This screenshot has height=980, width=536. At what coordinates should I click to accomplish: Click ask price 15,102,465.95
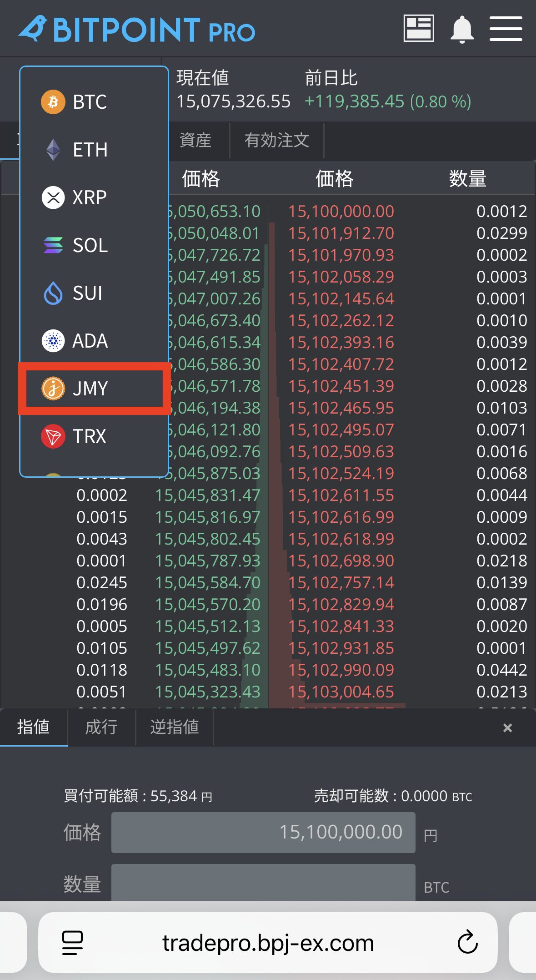(x=341, y=408)
